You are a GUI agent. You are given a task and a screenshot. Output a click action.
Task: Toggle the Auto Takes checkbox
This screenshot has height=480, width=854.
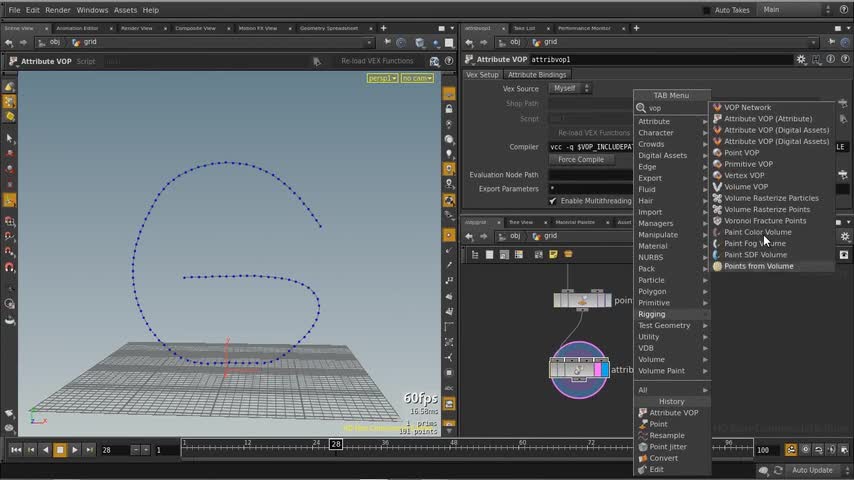click(x=706, y=10)
